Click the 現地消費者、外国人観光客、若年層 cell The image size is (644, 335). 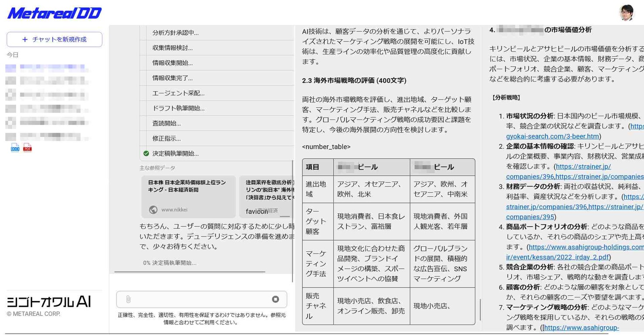click(442, 221)
